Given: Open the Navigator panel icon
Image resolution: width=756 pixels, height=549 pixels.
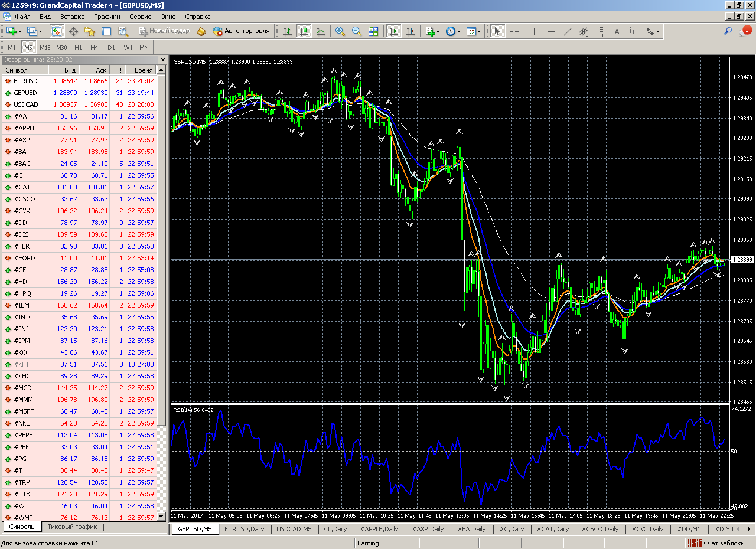Looking at the screenshot, I should point(90,31).
